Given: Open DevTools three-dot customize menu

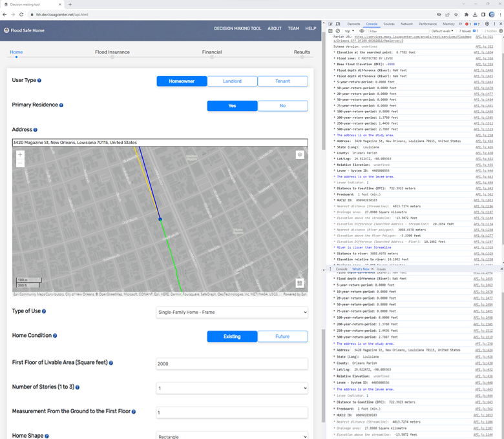Looking at the screenshot, I should tap(494, 24).
